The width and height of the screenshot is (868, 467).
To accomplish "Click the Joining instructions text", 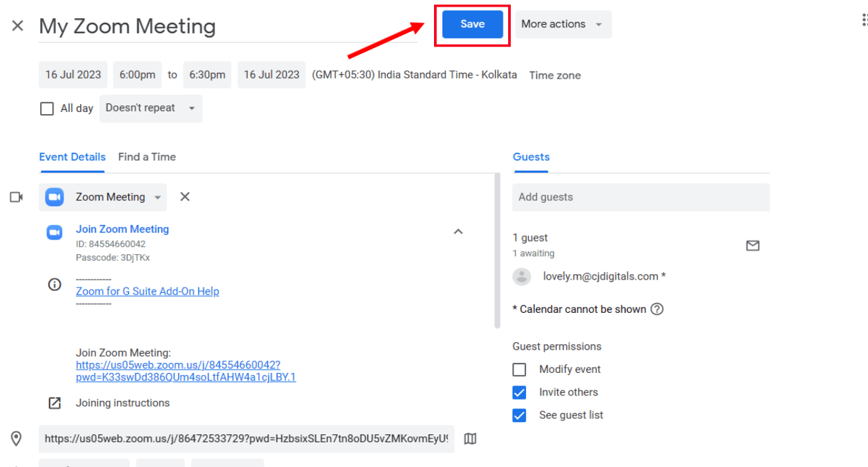I will [123, 403].
